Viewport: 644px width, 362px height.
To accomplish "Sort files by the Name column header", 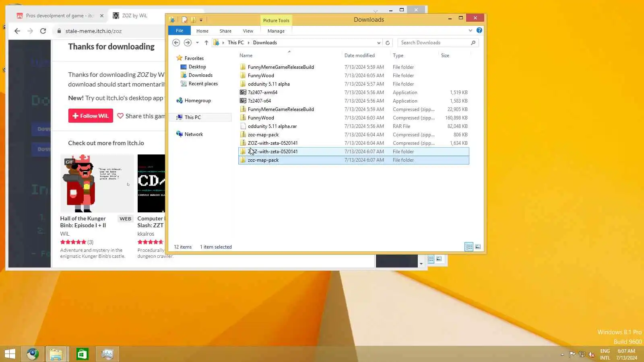I will tap(246, 56).
